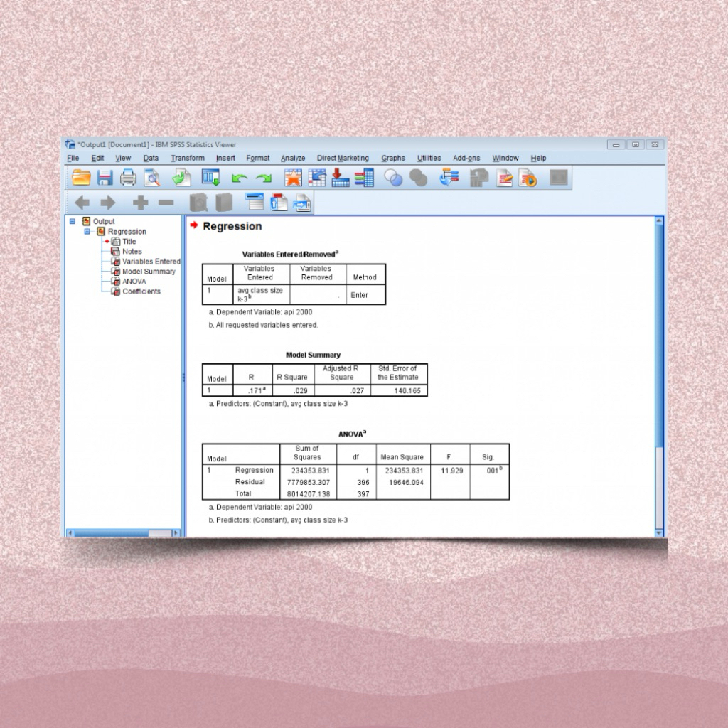The image size is (728, 728).
Task: Click the Save floppy disk icon
Action: 105,177
